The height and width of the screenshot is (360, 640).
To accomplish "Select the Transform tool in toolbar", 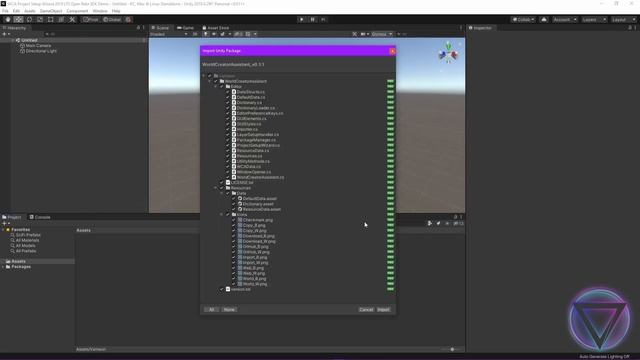I will click(61, 20).
